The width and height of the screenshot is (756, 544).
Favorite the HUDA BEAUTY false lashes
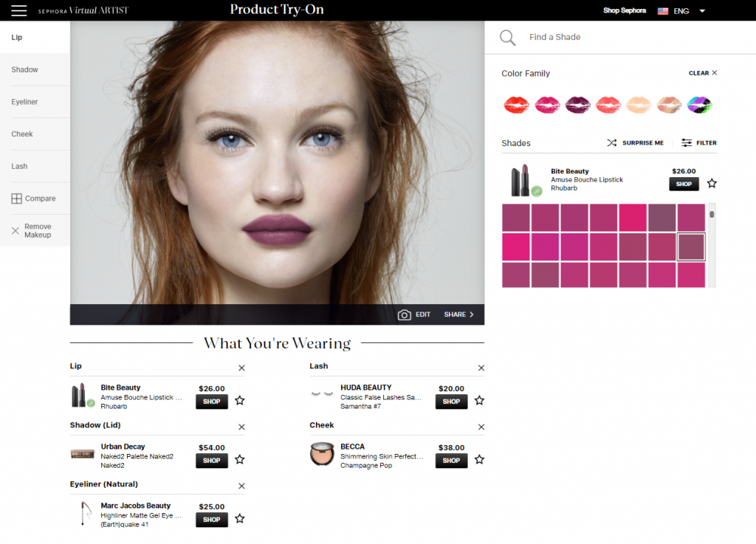click(479, 400)
